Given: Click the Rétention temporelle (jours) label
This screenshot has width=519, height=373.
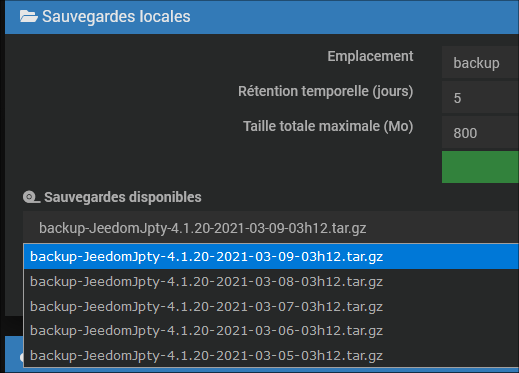Looking at the screenshot, I should click(x=325, y=91).
